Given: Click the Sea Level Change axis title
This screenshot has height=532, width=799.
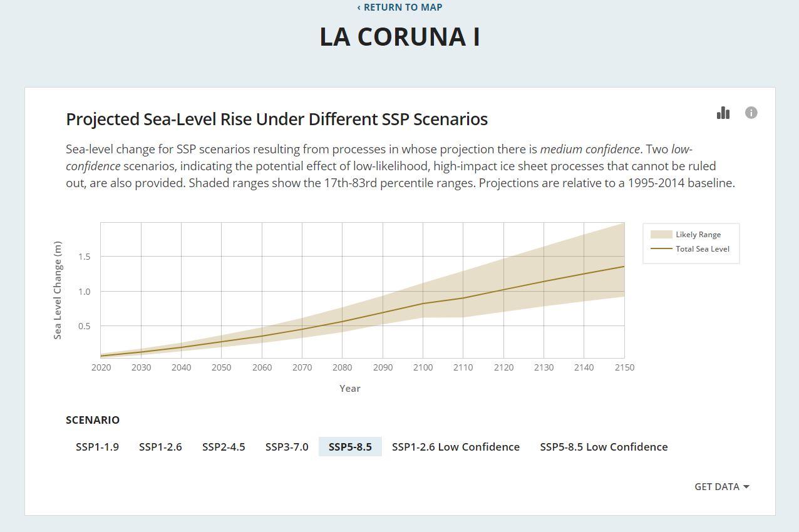Looking at the screenshot, I should pyautogui.click(x=58, y=290).
